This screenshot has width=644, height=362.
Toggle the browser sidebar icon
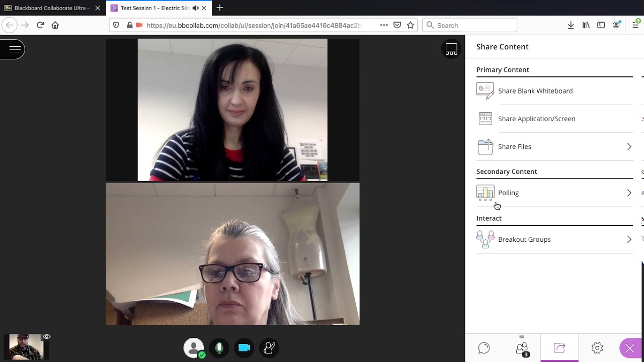pos(601,25)
